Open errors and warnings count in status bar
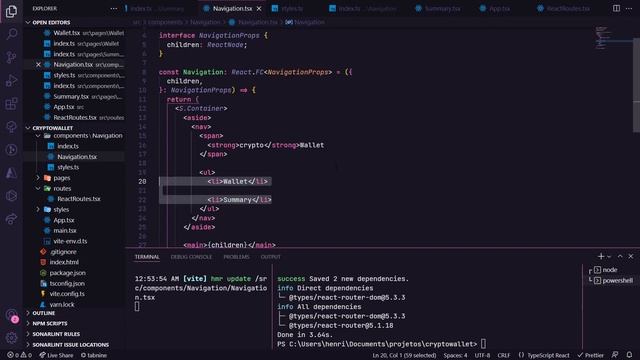The width and height of the screenshot is (640, 360). (x=19, y=355)
